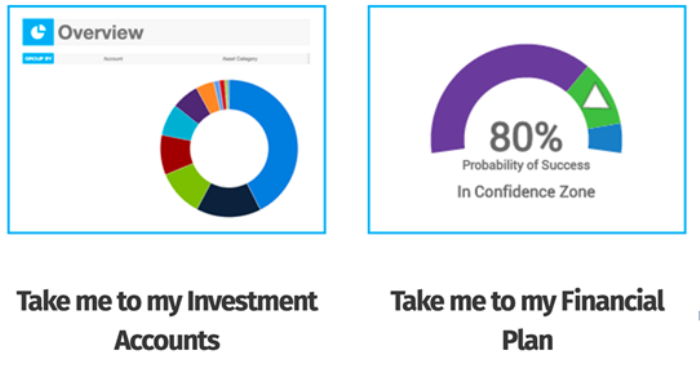This screenshot has width=700, height=372.
Task: Select the Asset Category grouping tab
Action: (x=240, y=59)
